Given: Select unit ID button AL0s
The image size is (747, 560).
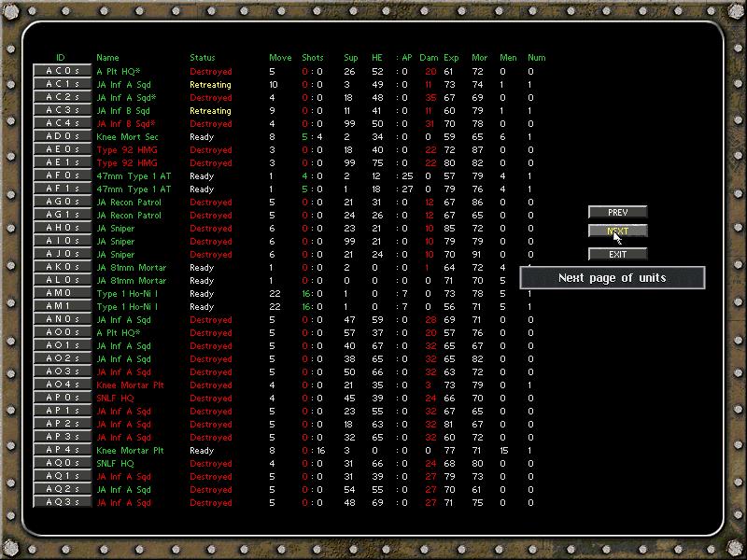Looking at the screenshot, I should (x=63, y=280).
